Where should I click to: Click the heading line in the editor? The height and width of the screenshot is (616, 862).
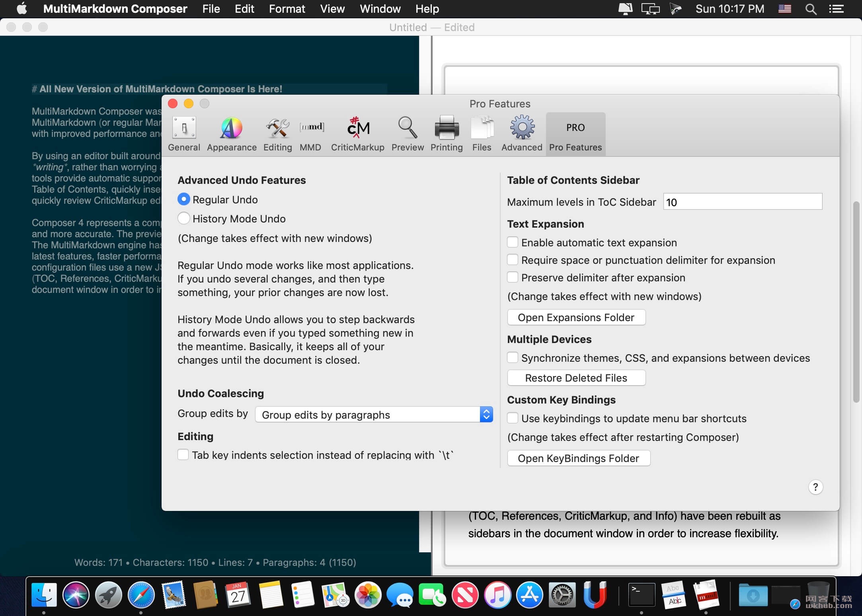[157, 89]
